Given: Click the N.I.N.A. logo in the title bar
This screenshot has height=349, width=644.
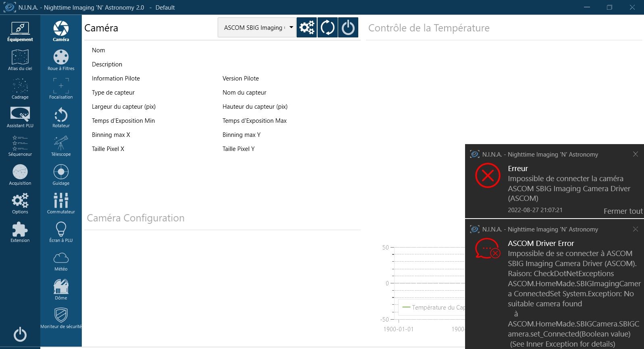Looking at the screenshot, I should click(10, 7).
